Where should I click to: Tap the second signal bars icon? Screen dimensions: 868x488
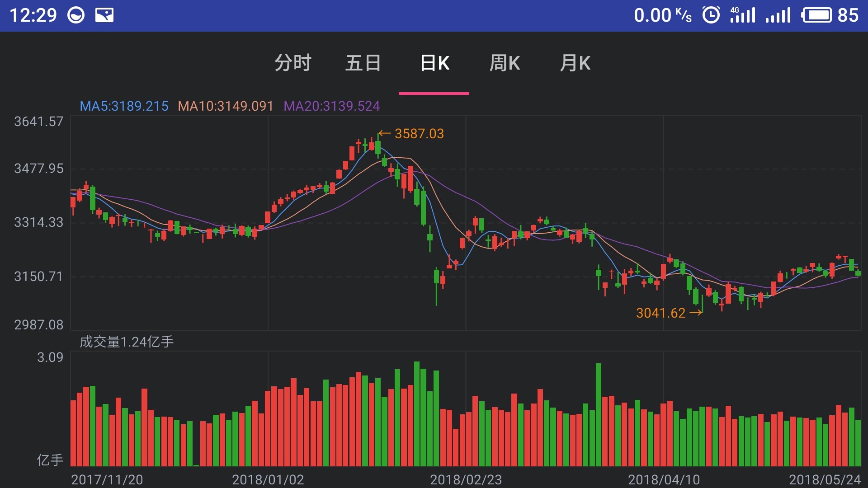click(778, 15)
